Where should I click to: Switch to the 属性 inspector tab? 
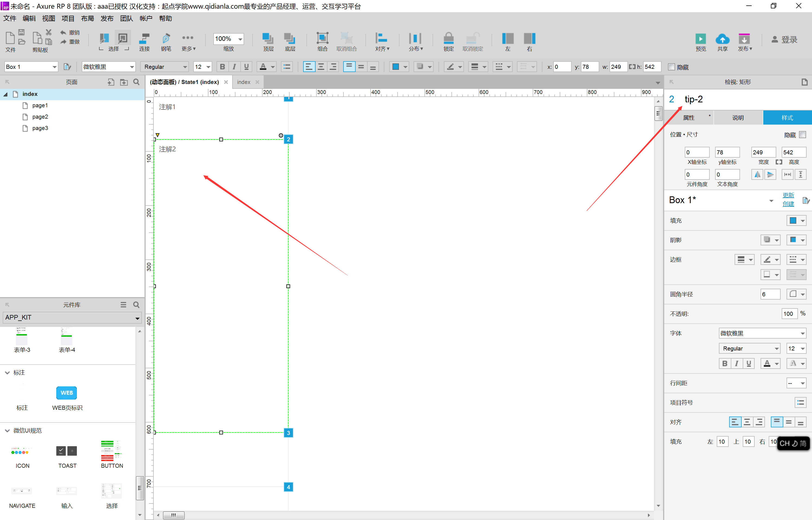689,118
